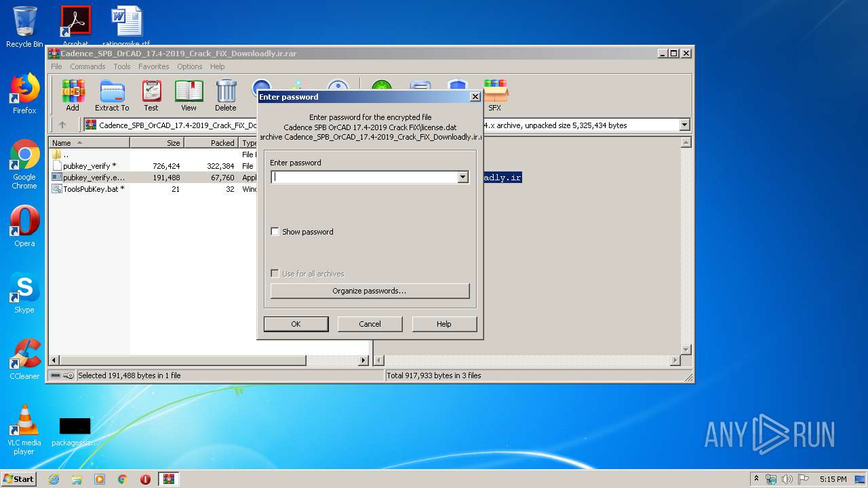This screenshot has height=488, width=868.
Task: Click the clock in the taskbar
Action: 833,479
